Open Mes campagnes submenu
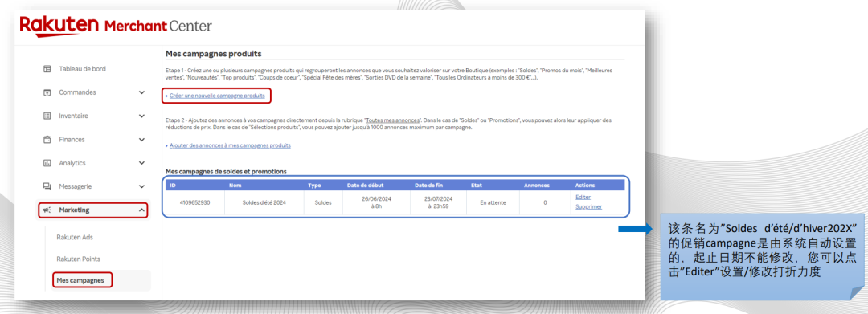Viewport: 868px width, 314px height. [x=80, y=280]
